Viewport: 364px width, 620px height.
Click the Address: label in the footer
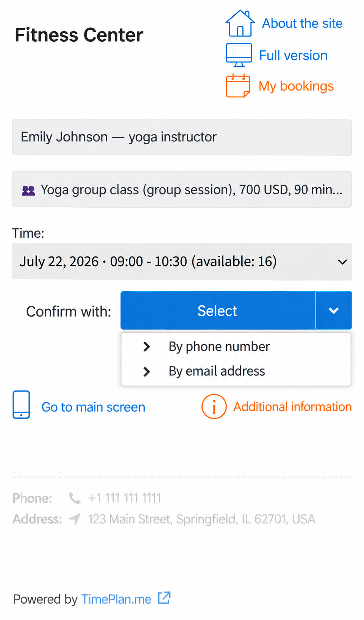pyautogui.click(x=37, y=519)
